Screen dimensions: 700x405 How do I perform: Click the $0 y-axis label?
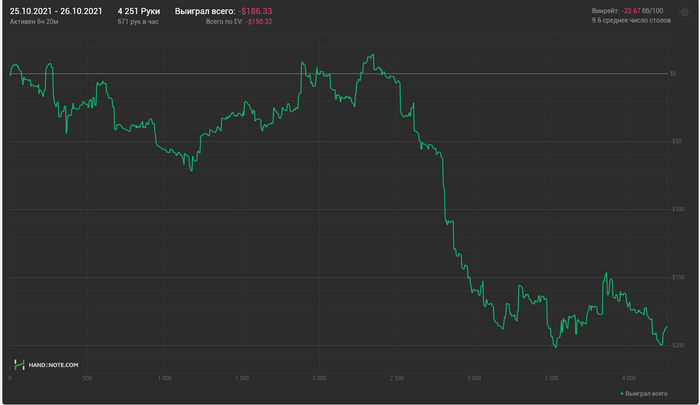pos(673,74)
